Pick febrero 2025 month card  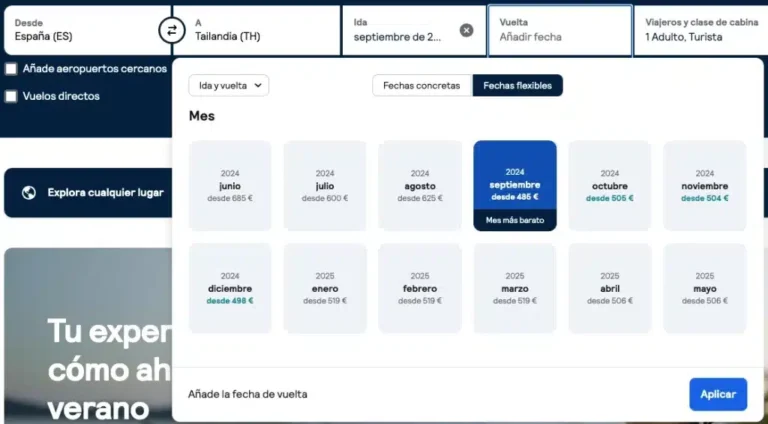[x=420, y=288]
